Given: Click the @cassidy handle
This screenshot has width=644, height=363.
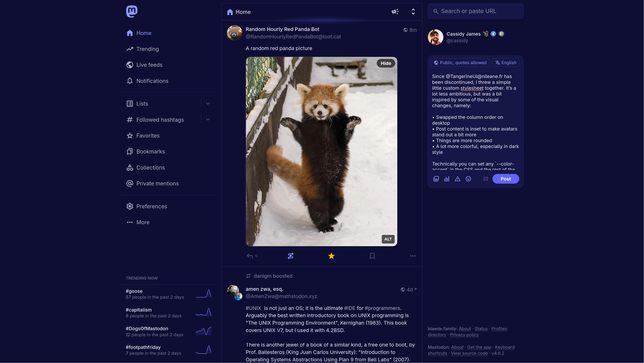Looking at the screenshot, I should click(457, 41).
